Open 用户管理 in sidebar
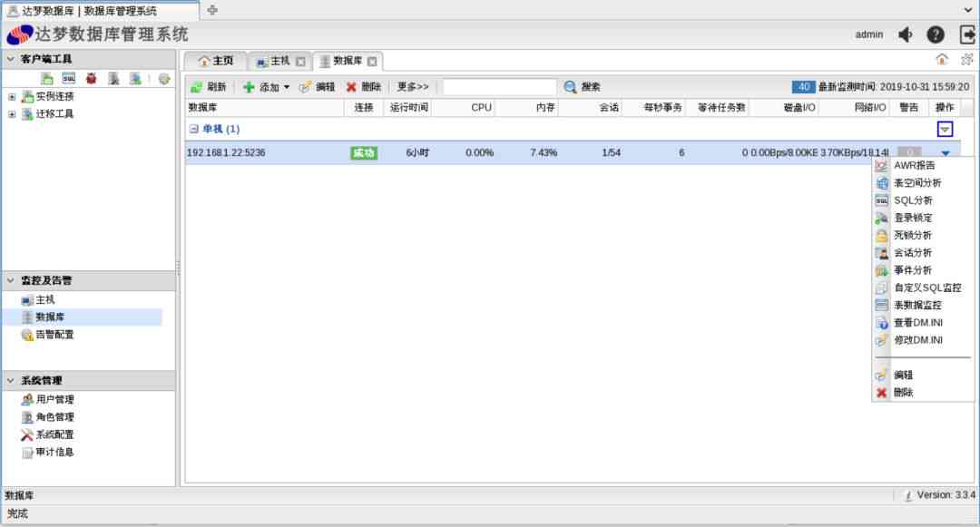 [x=47, y=400]
